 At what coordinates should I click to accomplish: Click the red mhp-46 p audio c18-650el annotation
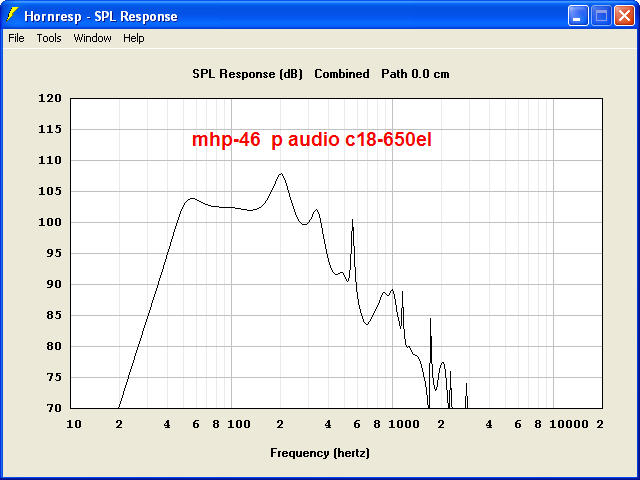(311, 140)
